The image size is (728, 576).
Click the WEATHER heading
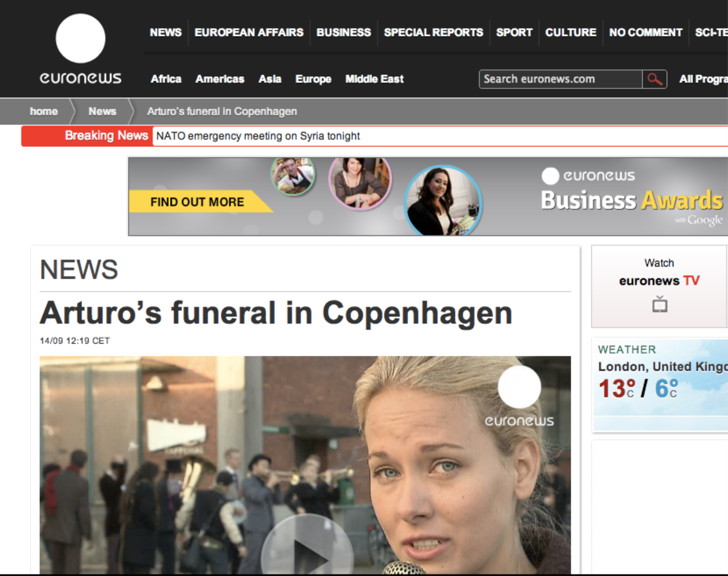pyautogui.click(x=627, y=349)
